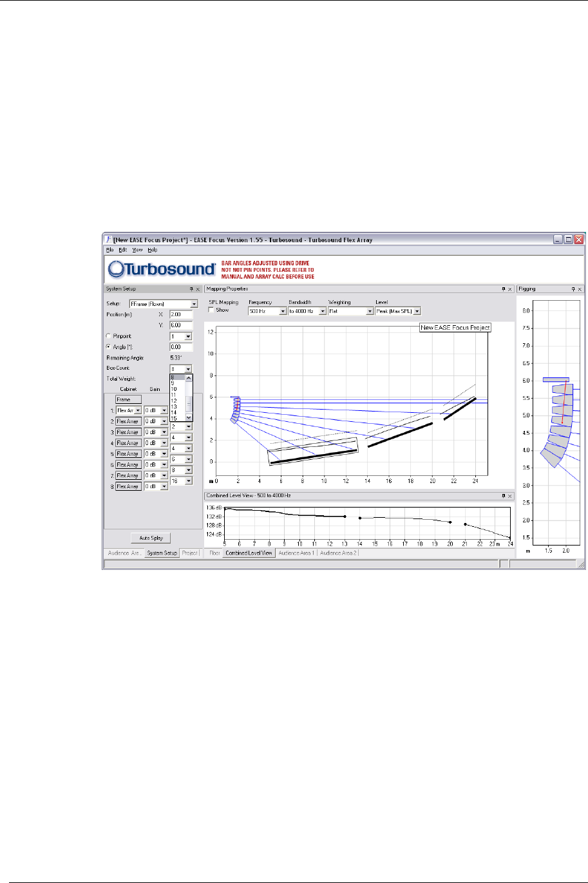
Task: Close the Combined Level View panel
Action: click(510, 496)
